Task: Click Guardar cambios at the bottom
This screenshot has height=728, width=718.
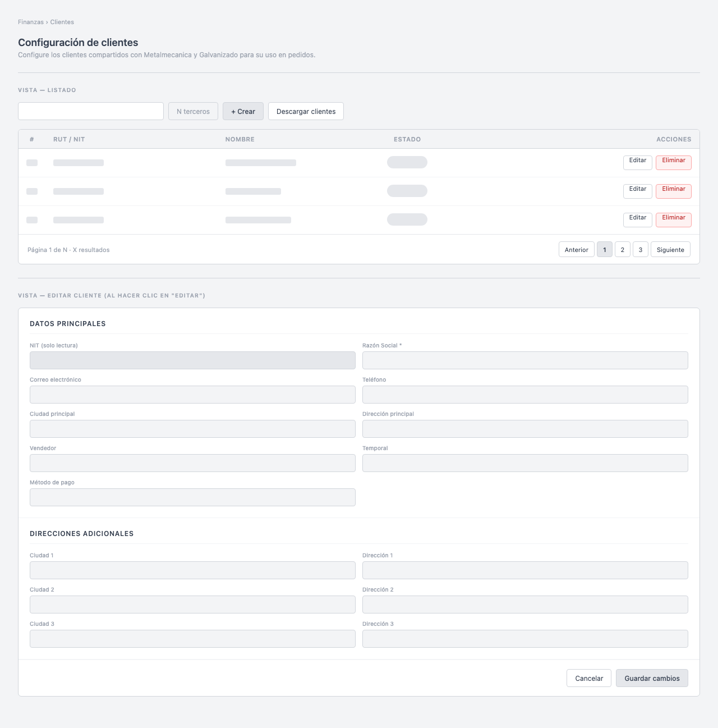Action: 651,678
